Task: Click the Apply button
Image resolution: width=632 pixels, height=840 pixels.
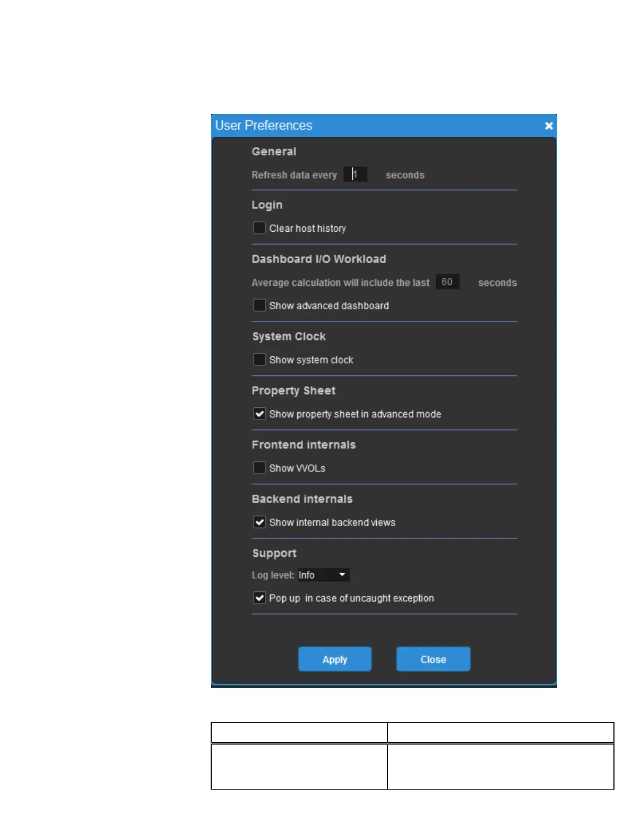Action: pyautogui.click(x=335, y=659)
